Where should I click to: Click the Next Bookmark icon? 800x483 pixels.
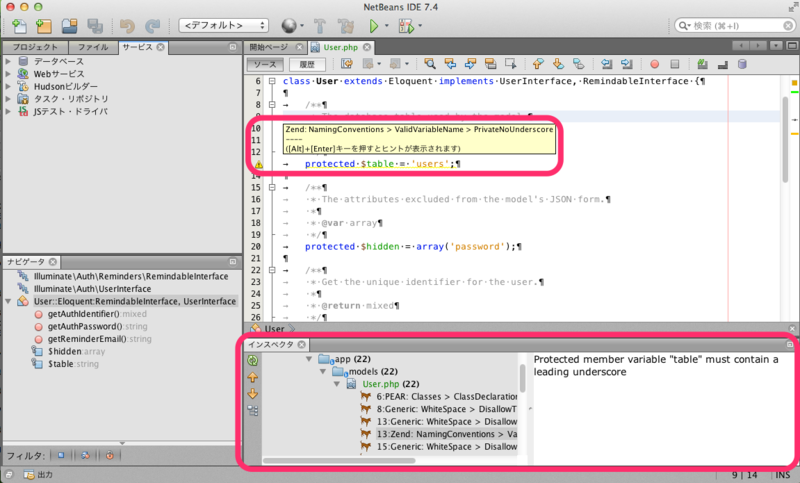pos(558,64)
